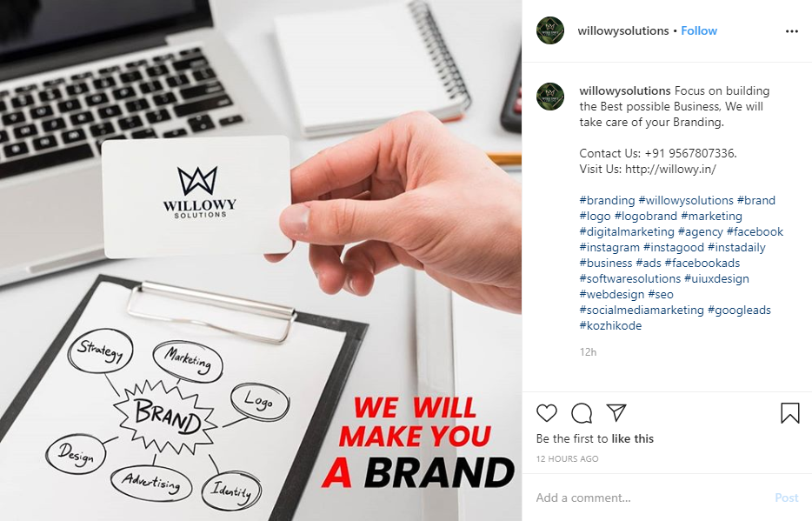Open the #digitalmarketing hashtag

[x=627, y=231]
